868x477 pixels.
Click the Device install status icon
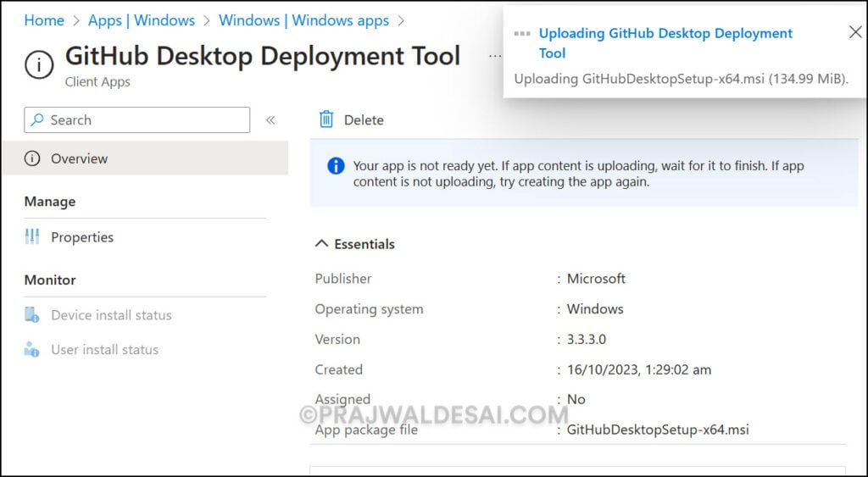(32, 315)
